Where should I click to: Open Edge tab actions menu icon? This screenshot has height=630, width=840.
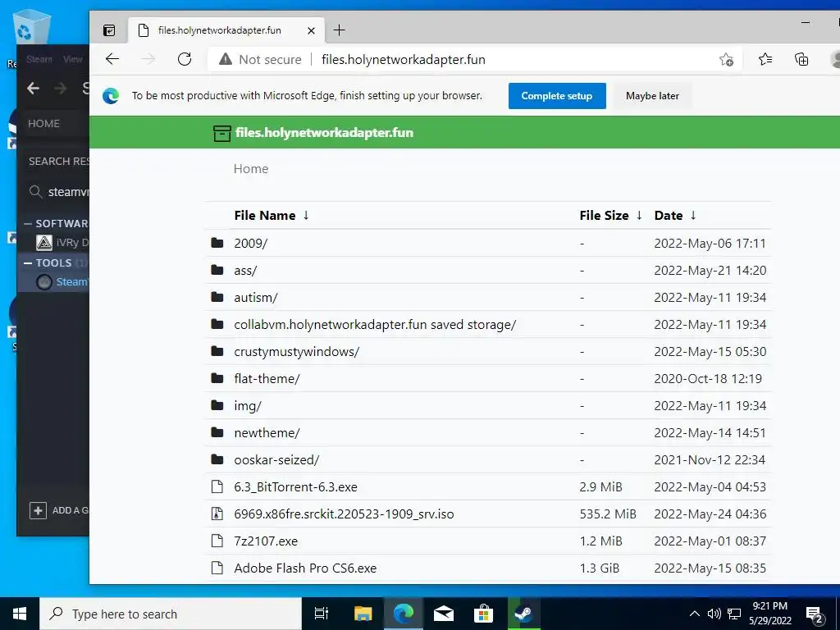click(x=109, y=30)
